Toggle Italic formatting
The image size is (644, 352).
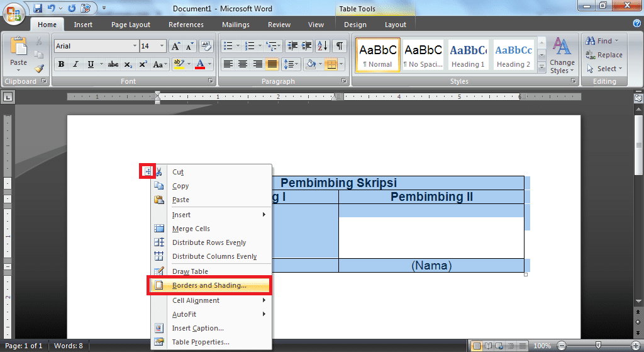point(75,64)
